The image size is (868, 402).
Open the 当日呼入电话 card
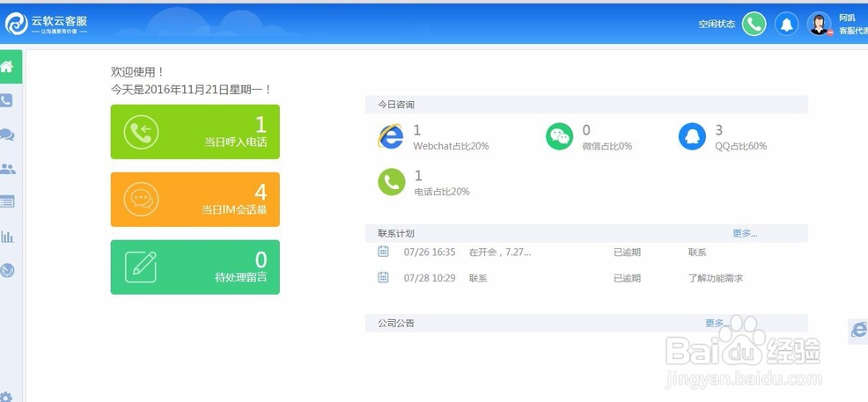click(x=195, y=132)
